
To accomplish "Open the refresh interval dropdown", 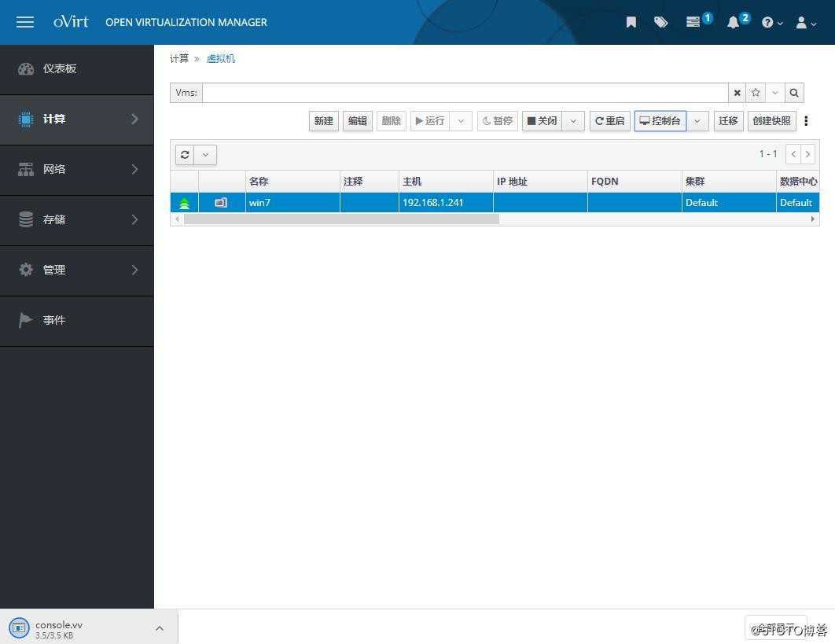I will click(x=205, y=155).
